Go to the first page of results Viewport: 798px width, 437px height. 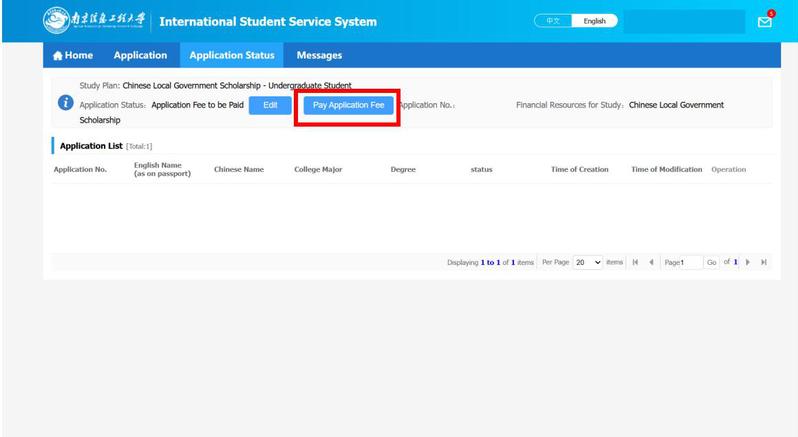pos(636,262)
